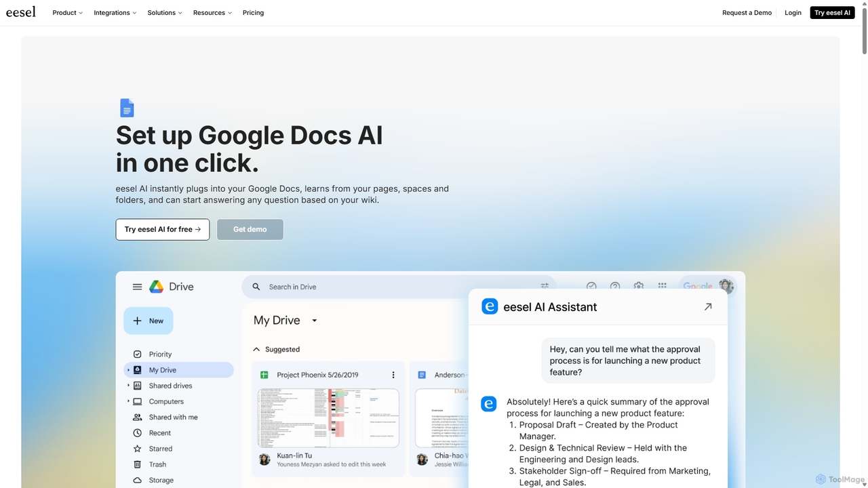Click the search magnifier in Drive
Viewport: 868px width, 488px height.
(x=256, y=287)
